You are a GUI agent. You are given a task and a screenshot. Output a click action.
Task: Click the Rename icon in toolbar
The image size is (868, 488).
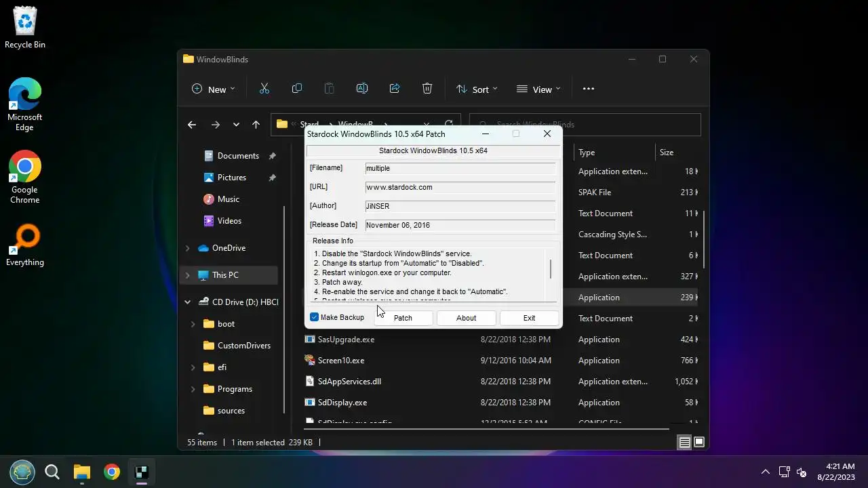coord(361,89)
